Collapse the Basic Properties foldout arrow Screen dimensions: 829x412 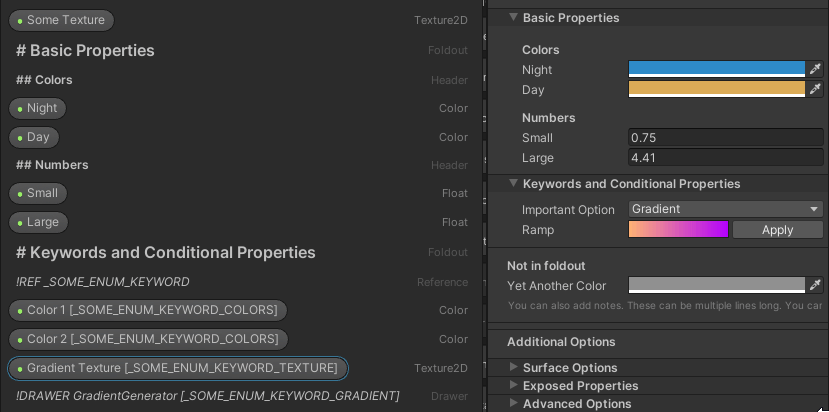pos(513,17)
